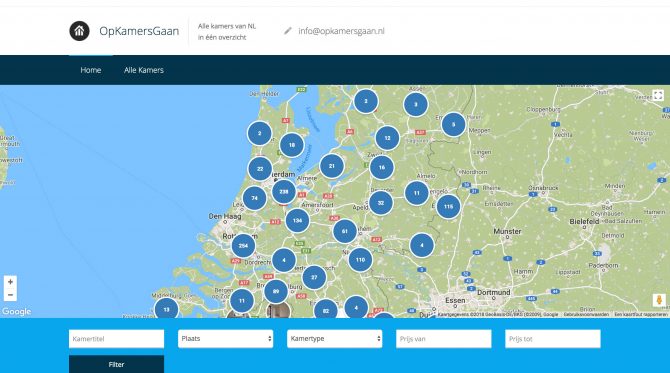Image resolution: width=670 pixels, height=373 pixels.
Task: Click the OpKamersGaan house logo icon
Action: [x=79, y=31]
